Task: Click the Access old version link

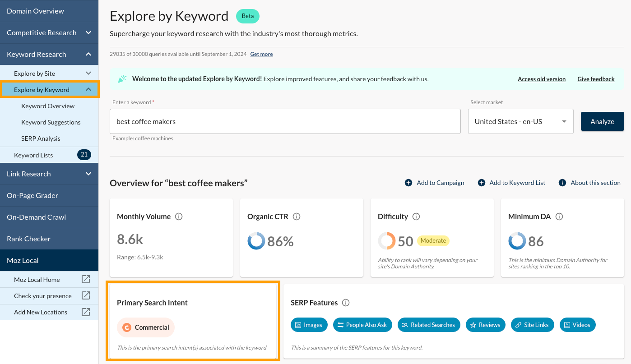Action: [x=541, y=79]
